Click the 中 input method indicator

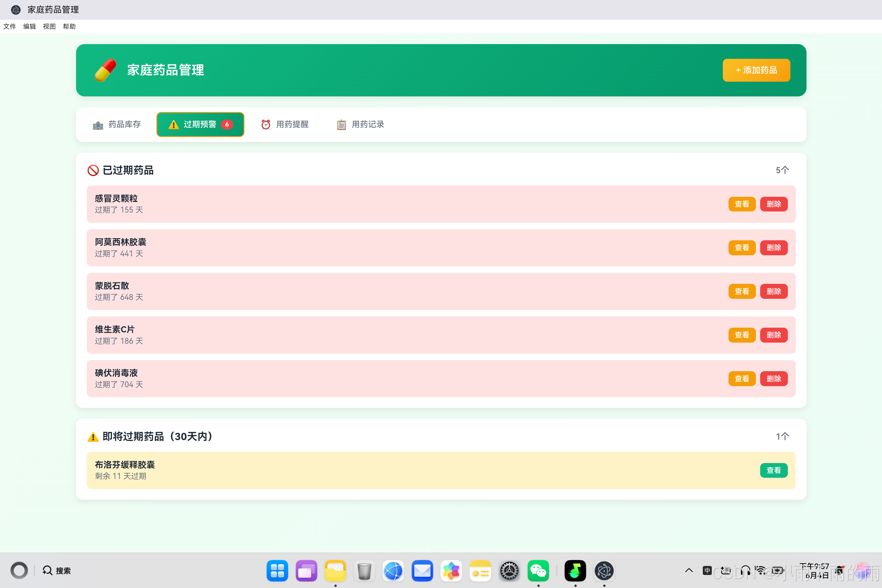(x=707, y=570)
